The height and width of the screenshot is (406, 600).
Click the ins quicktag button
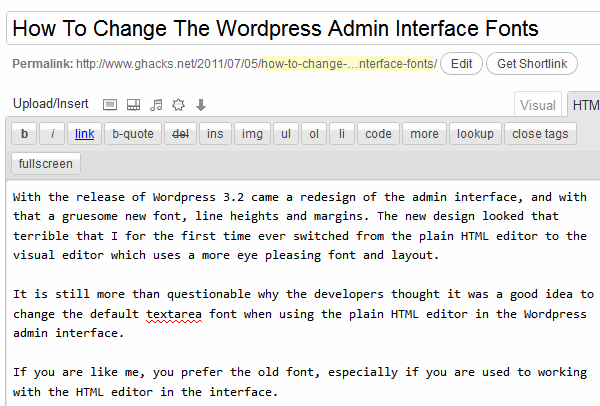tap(215, 134)
